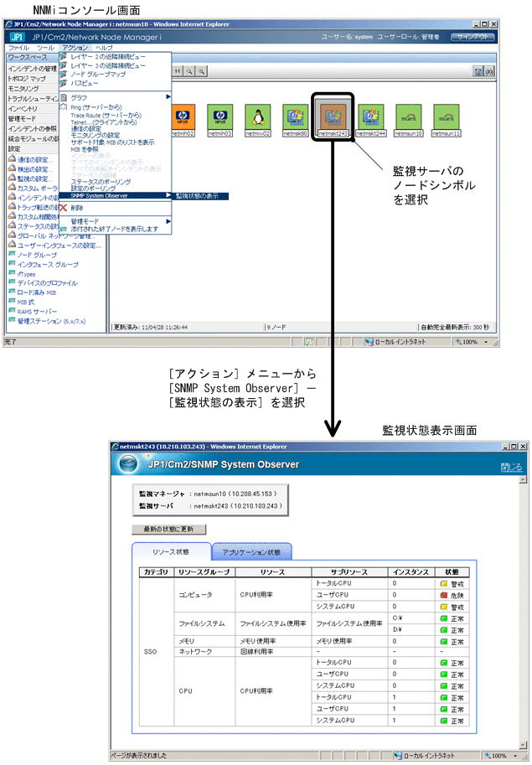Open the デバイスのプロファイル link
The image size is (532, 765).
click(x=47, y=283)
